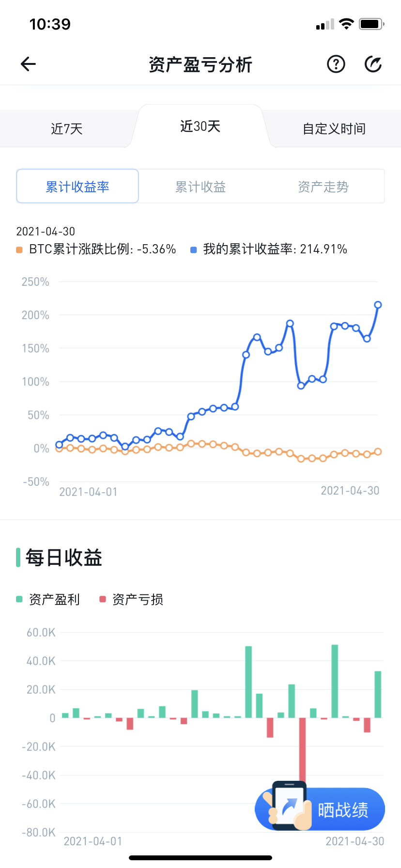Toggle the blue 我的累计收益率 legend swatch
This screenshot has width=401, height=868.
pyautogui.click(x=194, y=250)
